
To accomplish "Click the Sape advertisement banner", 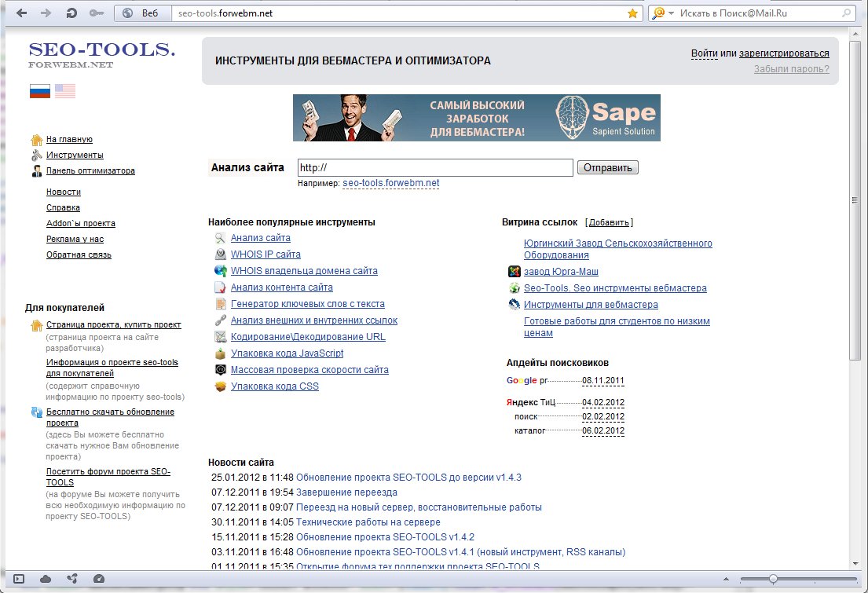I will pyautogui.click(x=476, y=118).
